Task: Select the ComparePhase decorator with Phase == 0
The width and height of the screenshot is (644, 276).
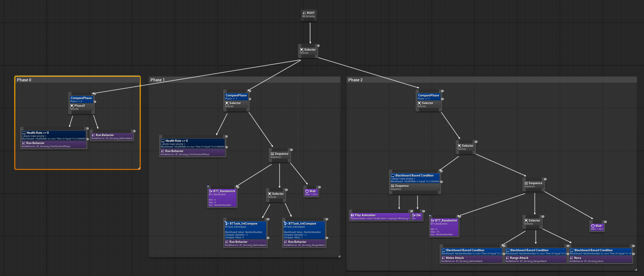Action: point(81,99)
